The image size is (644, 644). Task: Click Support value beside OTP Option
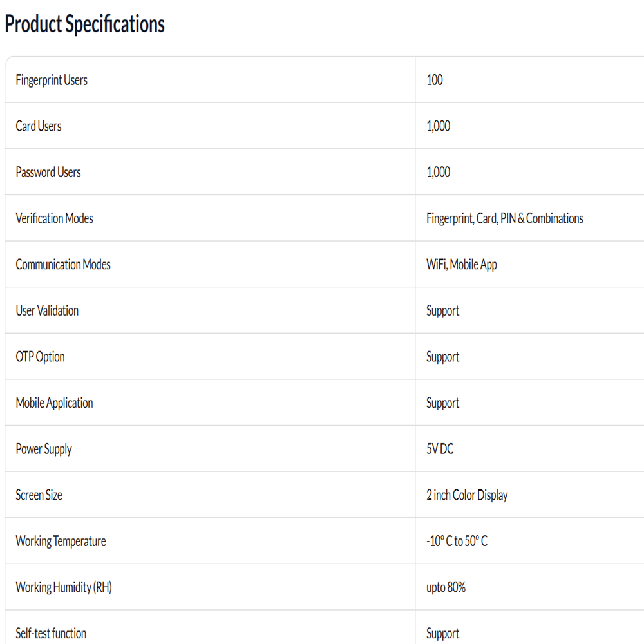tap(443, 357)
